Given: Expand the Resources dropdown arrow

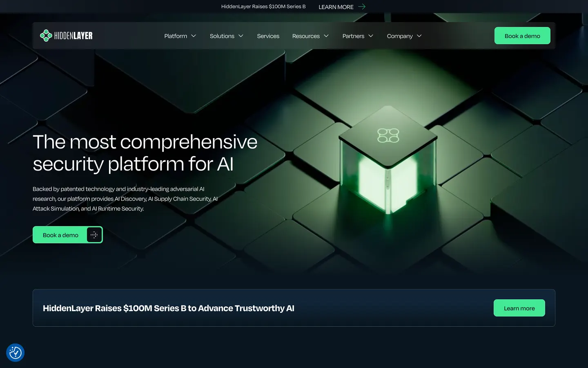Looking at the screenshot, I should point(326,36).
